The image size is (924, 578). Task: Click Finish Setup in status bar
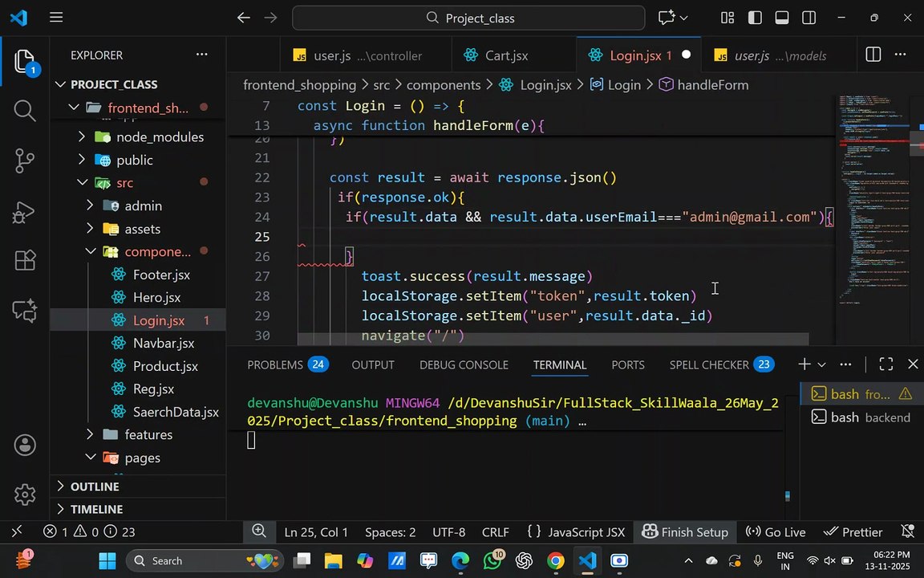click(x=685, y=532)
